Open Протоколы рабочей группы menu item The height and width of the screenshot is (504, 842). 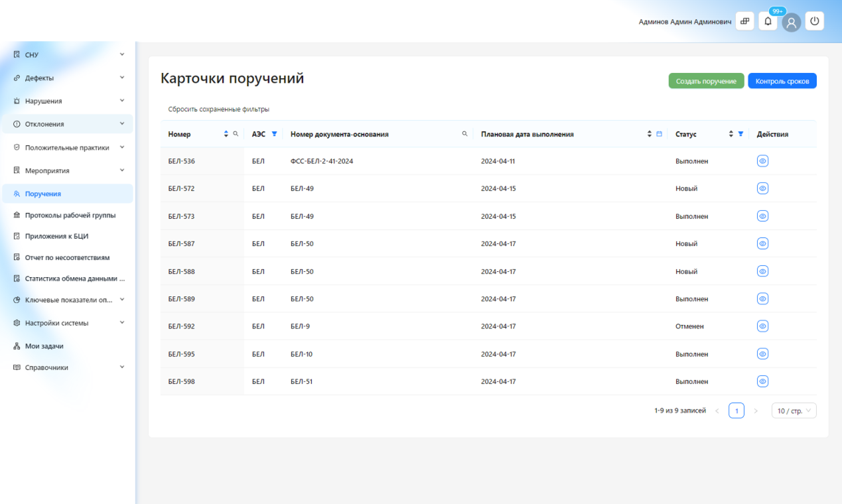coord(70,216)
